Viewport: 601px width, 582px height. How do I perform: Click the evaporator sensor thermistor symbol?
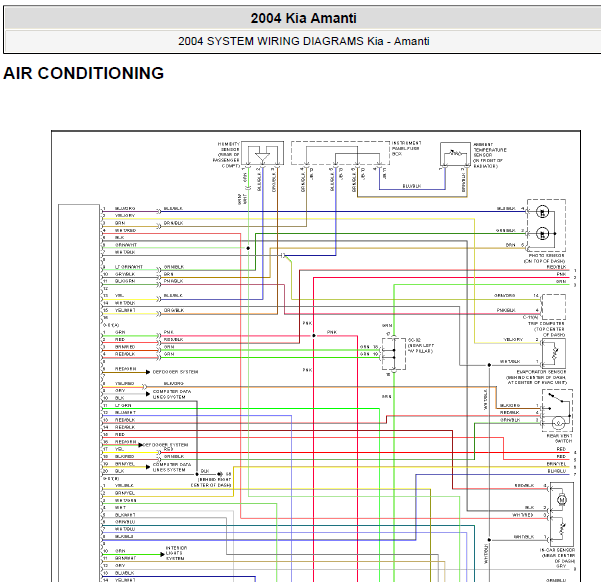[x=554, y=354]
